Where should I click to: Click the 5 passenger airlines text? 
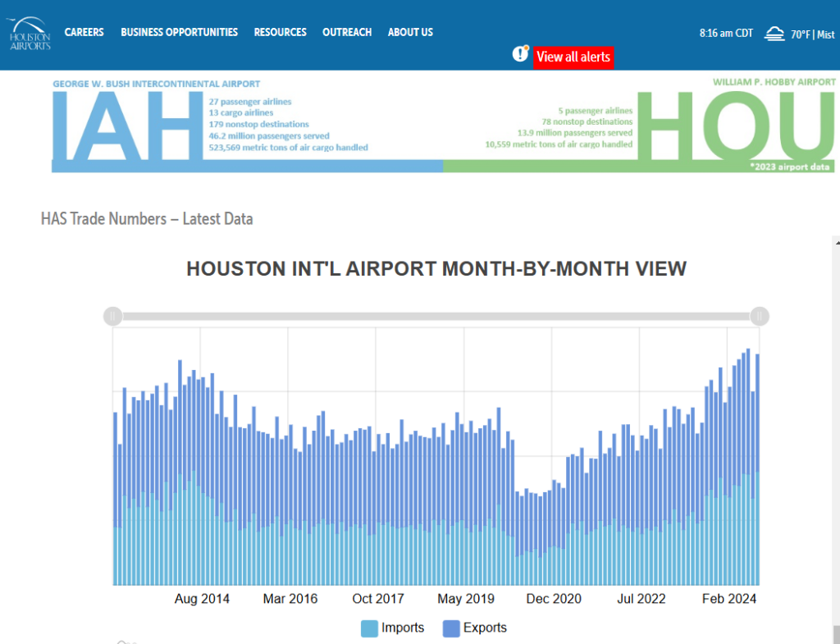coord(596,111)
